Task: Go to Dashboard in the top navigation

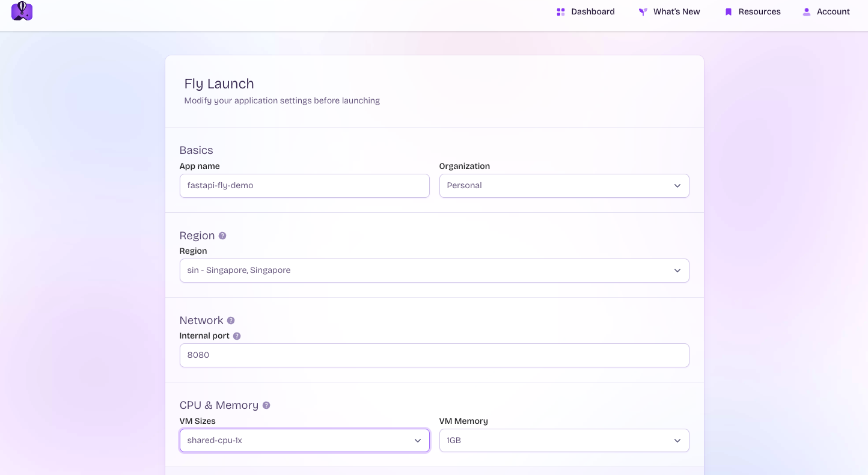Action: tap(593, 12)
